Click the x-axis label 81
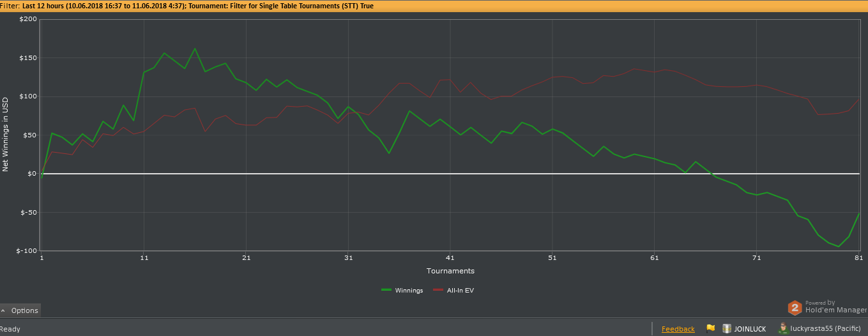868x336 pixels. [858, 257]
